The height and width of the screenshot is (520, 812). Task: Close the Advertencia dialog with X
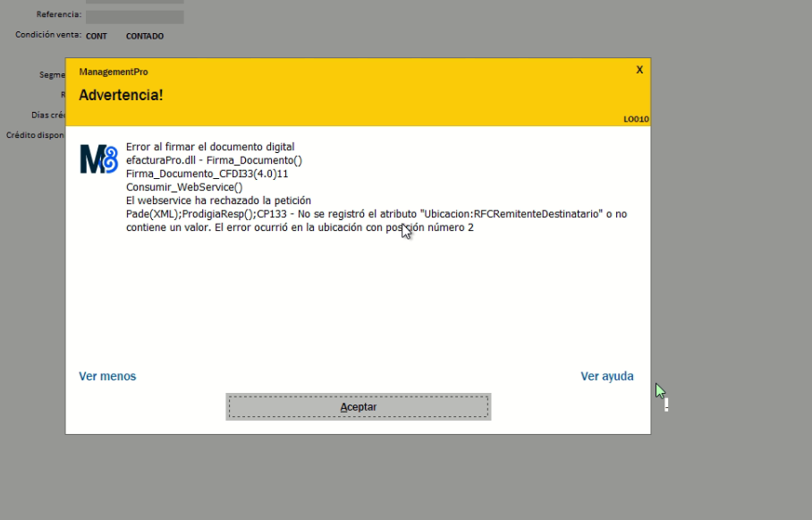tap(639, 70)
